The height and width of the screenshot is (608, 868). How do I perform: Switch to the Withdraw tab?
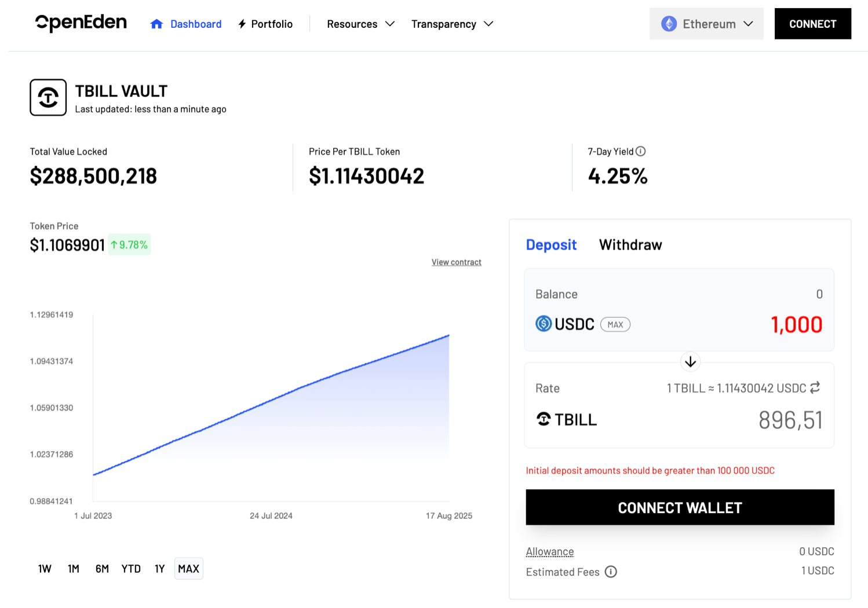[x=630, y=245]
